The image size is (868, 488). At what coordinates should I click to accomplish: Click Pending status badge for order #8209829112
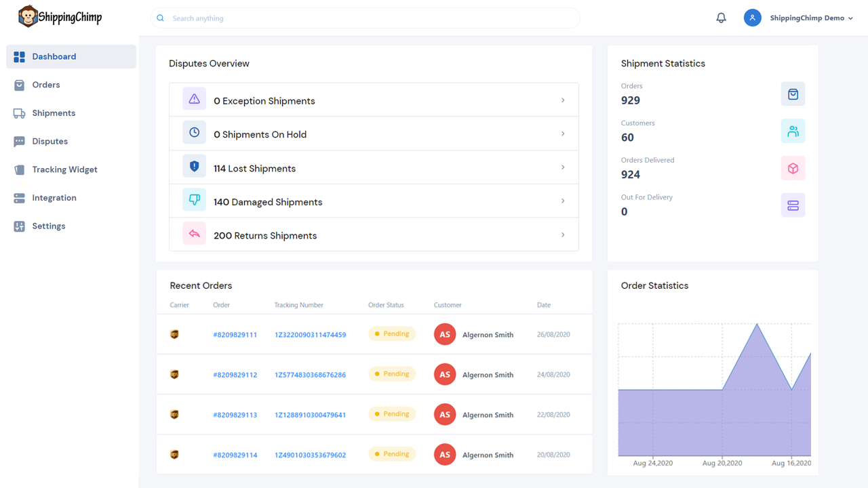pyautogui.click(x=392, y=373)
